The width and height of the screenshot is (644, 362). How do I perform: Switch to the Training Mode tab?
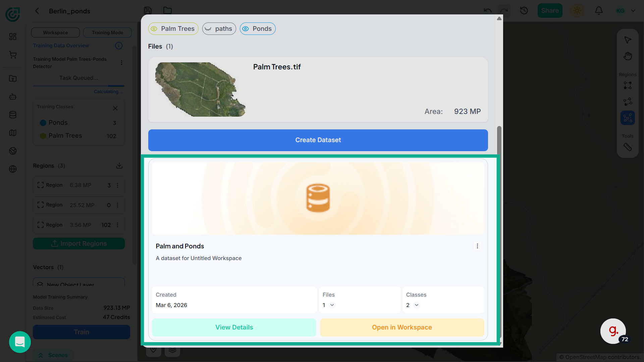tap(107, 33)
